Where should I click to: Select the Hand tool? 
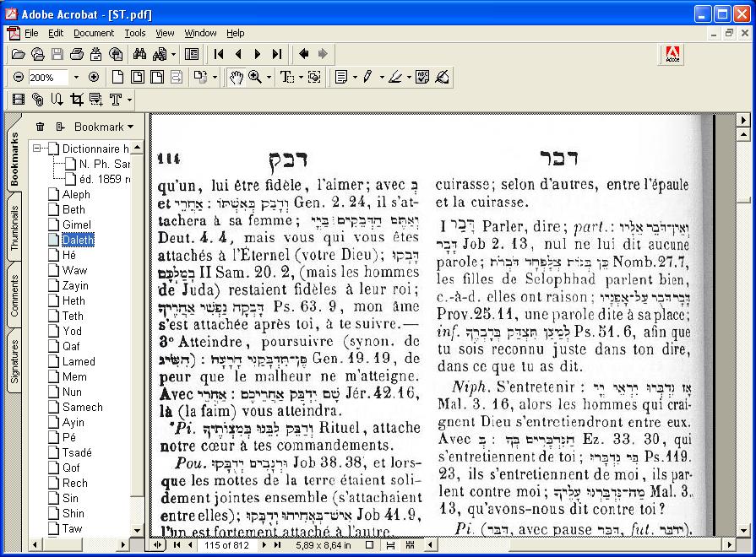tap(236, 77)
